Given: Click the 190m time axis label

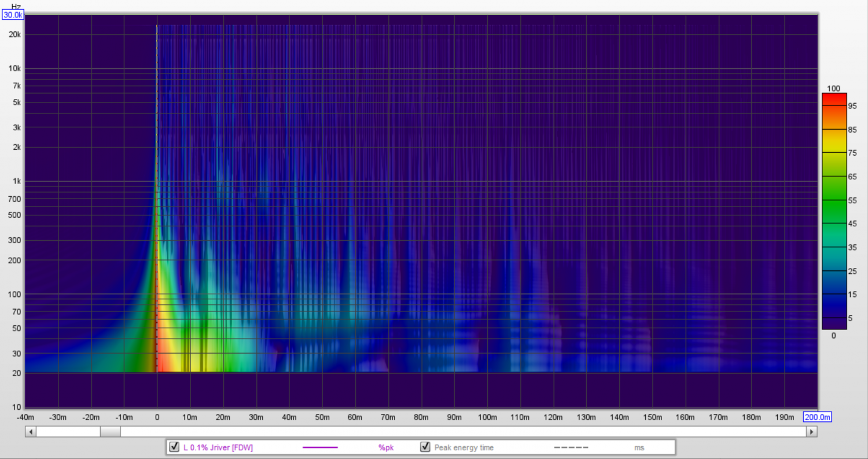Looking at the screenshot, I should click(784, 417).
